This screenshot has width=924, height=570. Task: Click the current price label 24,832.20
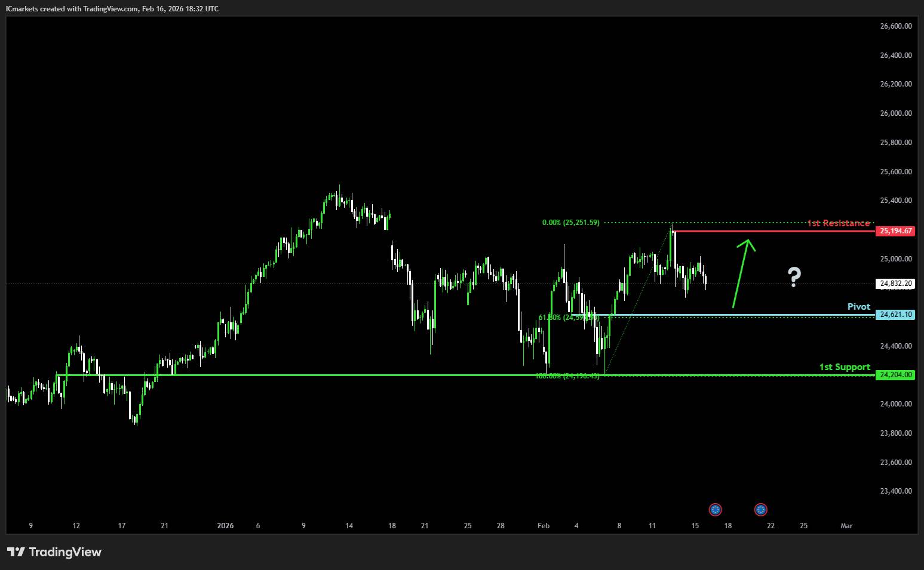[895, 284]
